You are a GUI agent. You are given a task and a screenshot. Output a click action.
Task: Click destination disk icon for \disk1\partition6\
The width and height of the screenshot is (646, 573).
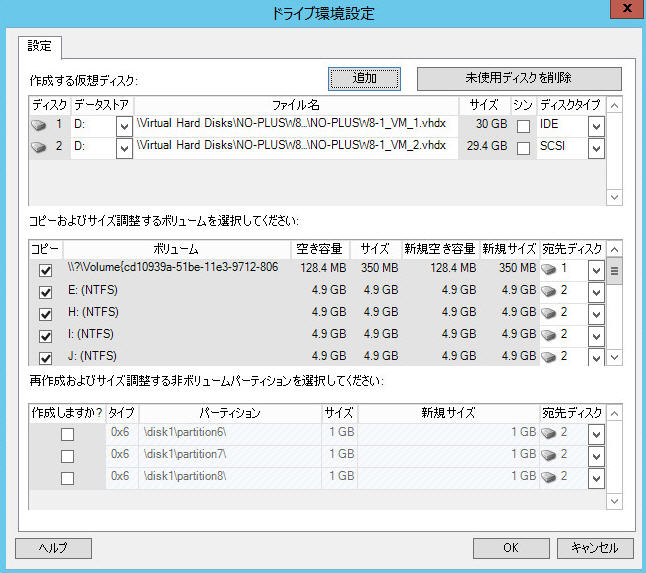pyautogui.click(x=549, y=433)
